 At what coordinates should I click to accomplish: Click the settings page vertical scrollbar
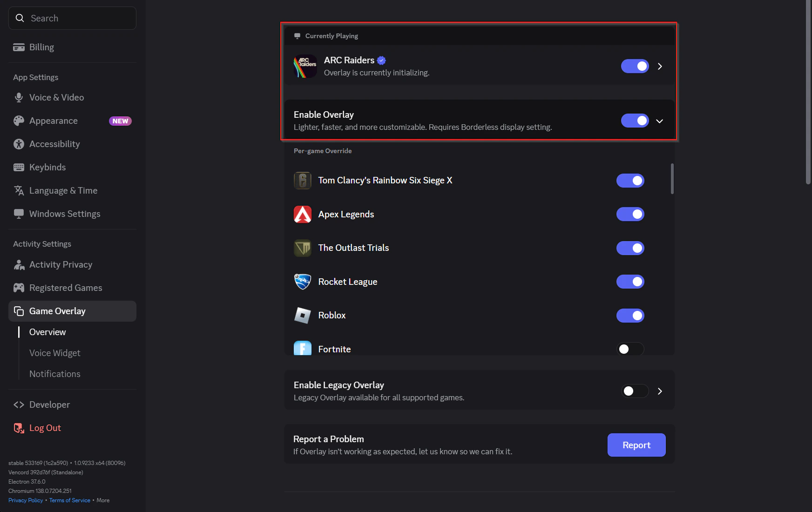[808, 92]
